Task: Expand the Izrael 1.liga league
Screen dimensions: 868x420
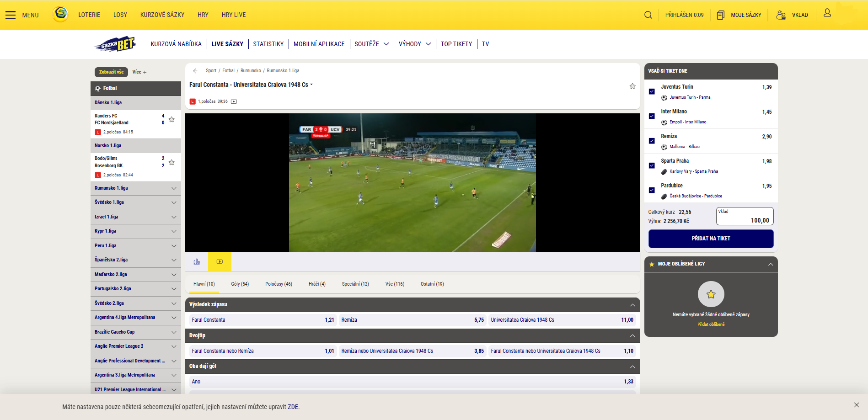Action: tap(136, 217)
